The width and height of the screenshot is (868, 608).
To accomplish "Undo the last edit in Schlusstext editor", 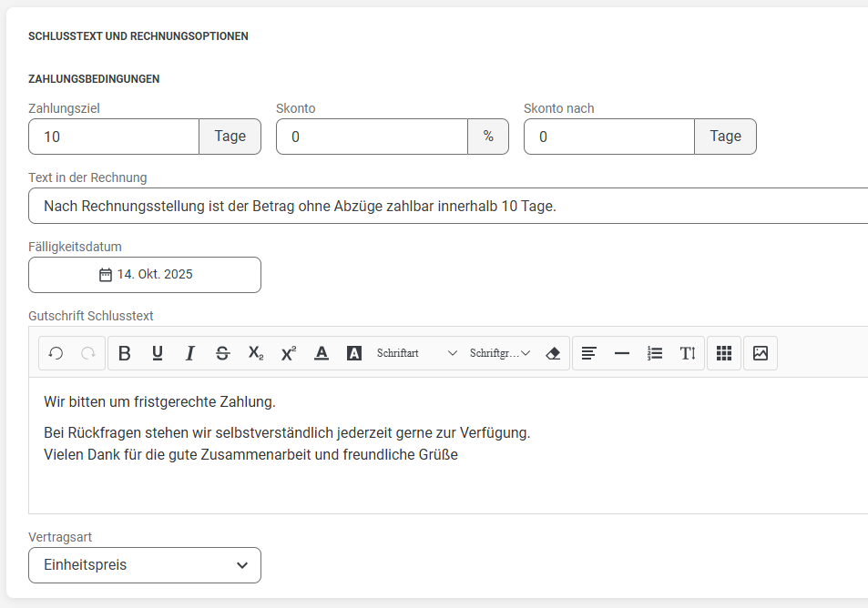I will coord(56,353).
